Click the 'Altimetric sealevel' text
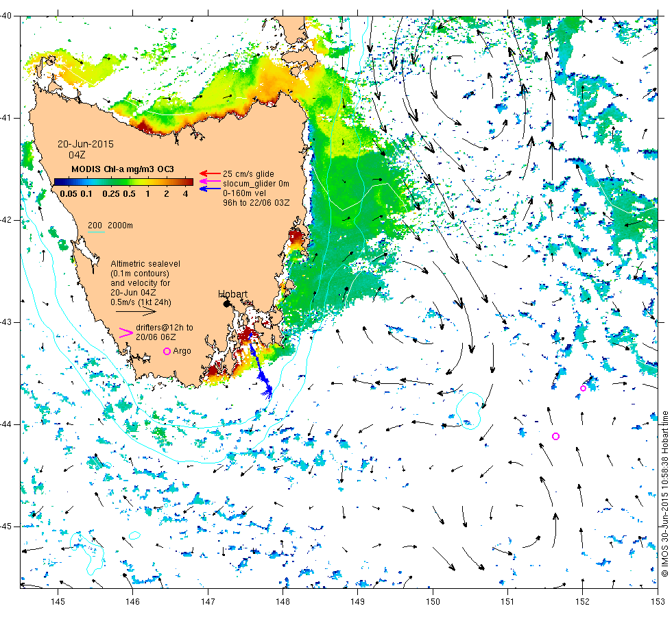The width and height of the screenshot is (672, 617). [x=145, y=263]
